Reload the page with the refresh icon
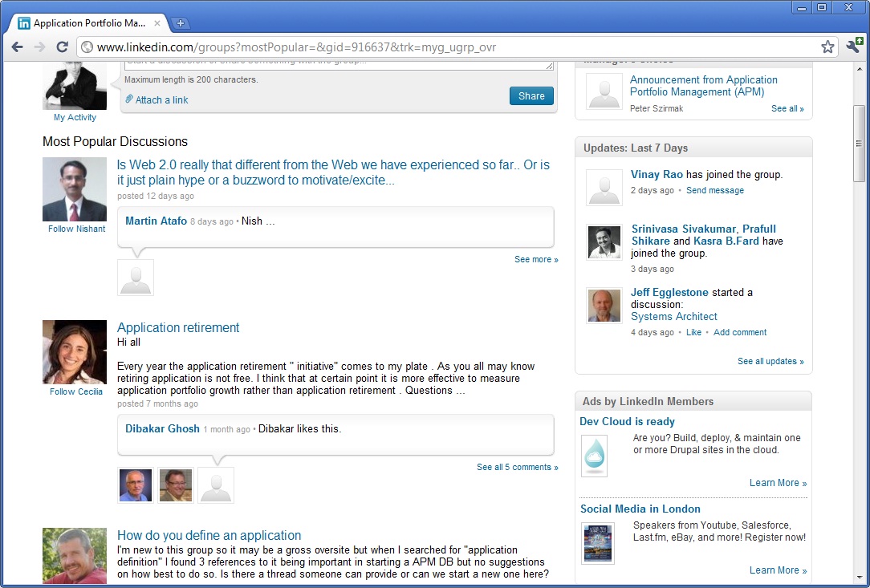This screenshot has height=588, width=870. pyautogui.click(x=62, y=47)
